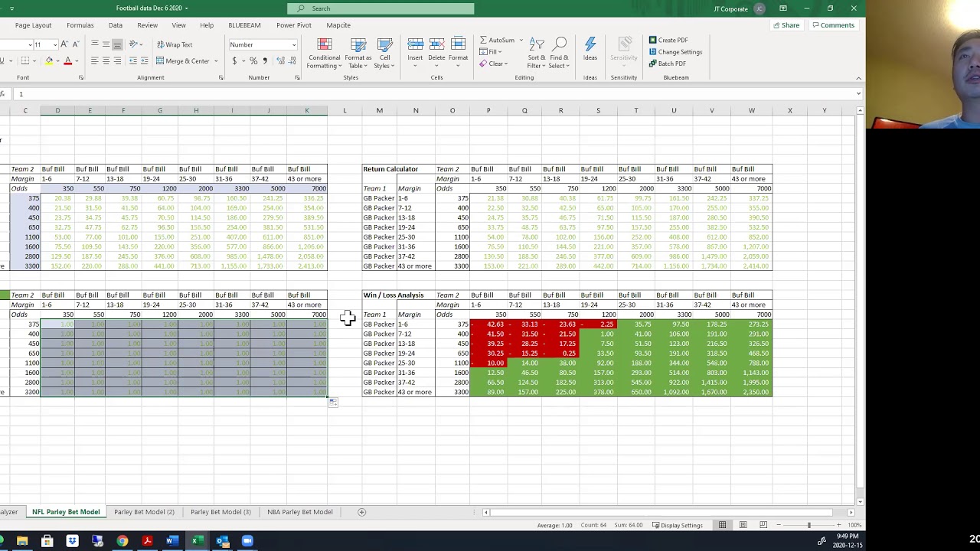This screenshot has height=551, width=980.
Task: Click the Share button
Action: [x=786, y=25]
